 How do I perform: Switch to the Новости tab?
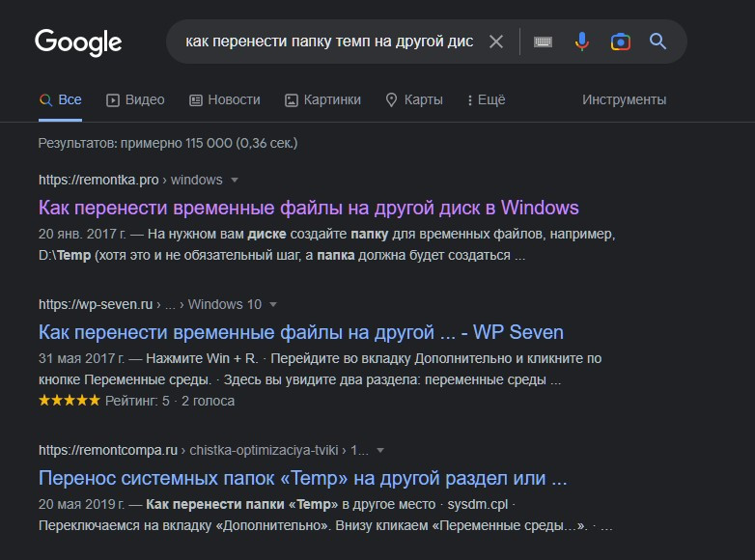point(225,99)
